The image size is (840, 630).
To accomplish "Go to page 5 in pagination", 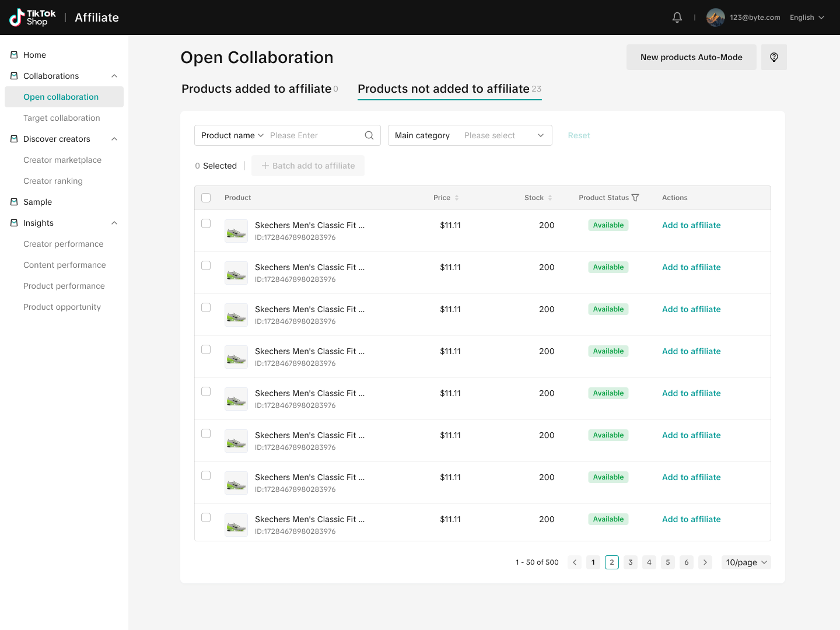I will pyautogui.click(x=668, y=562).
